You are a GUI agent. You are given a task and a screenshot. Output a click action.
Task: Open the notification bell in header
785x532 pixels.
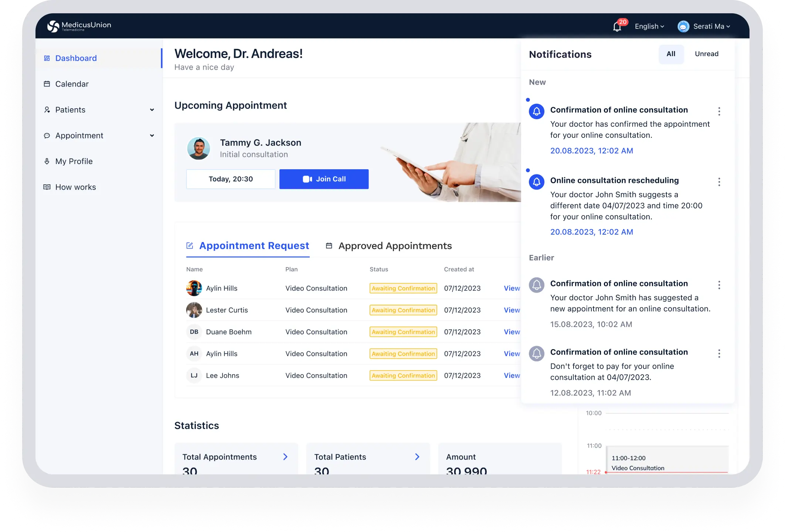pos(617,27)
